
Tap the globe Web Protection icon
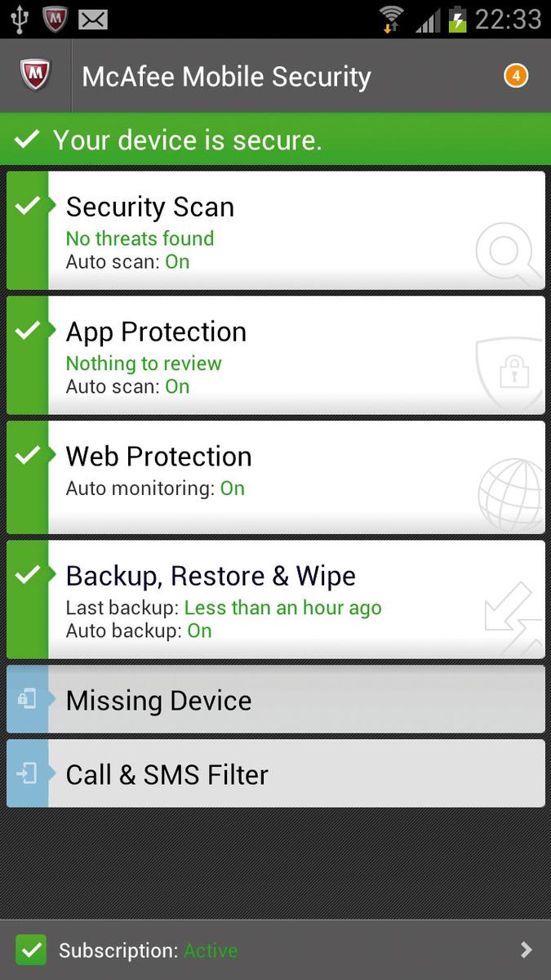(512, 495)
